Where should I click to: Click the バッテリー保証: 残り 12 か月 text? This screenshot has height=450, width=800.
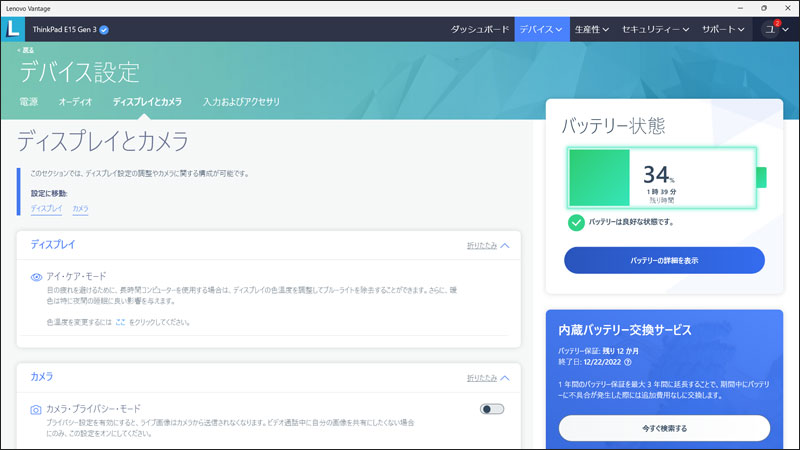click(x=598, y=351)
